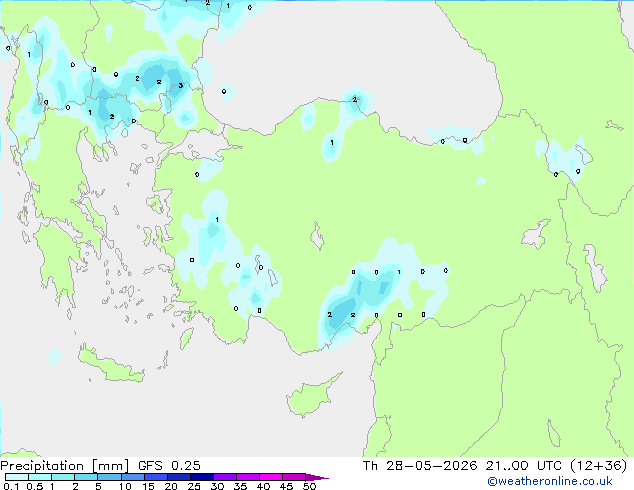Image resolution: width=634 pixels, height=490 pixels.
Task: Select the legend label "25"
Action: (194, 486)
